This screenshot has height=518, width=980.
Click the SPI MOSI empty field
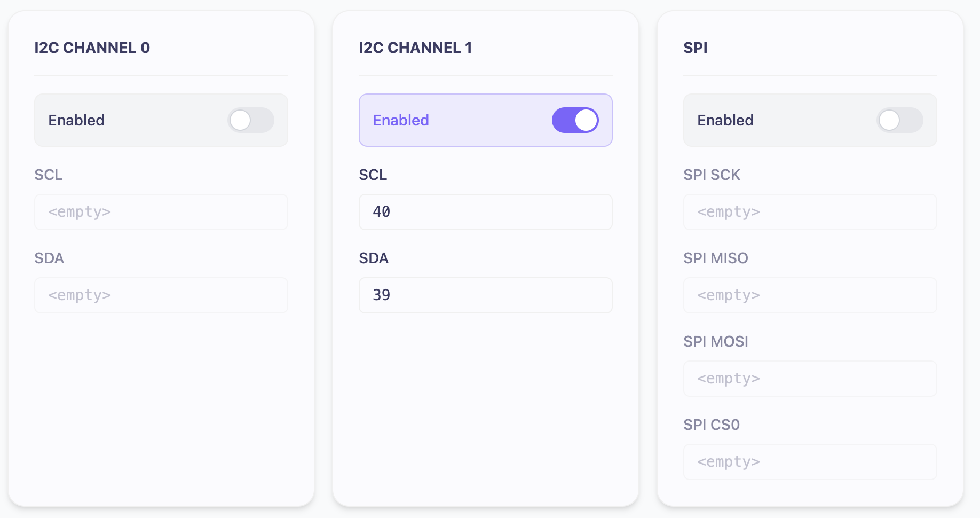pos(810,379)
